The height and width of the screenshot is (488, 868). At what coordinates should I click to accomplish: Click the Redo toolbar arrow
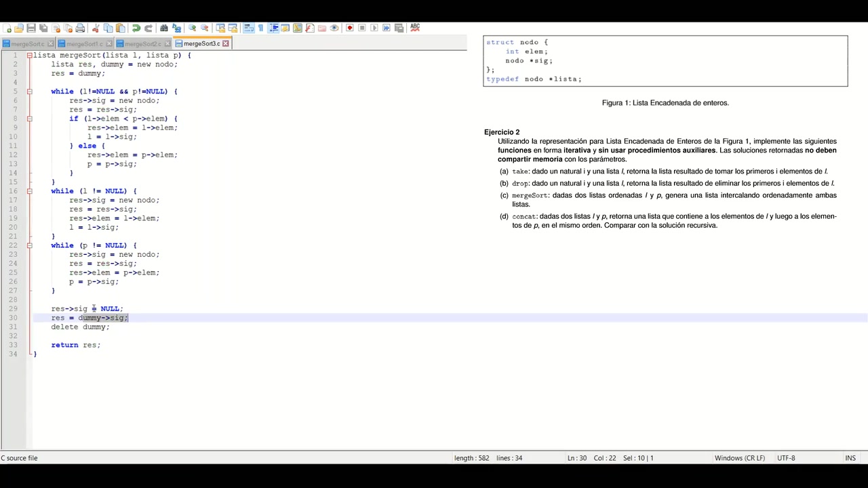pos(149,28)
